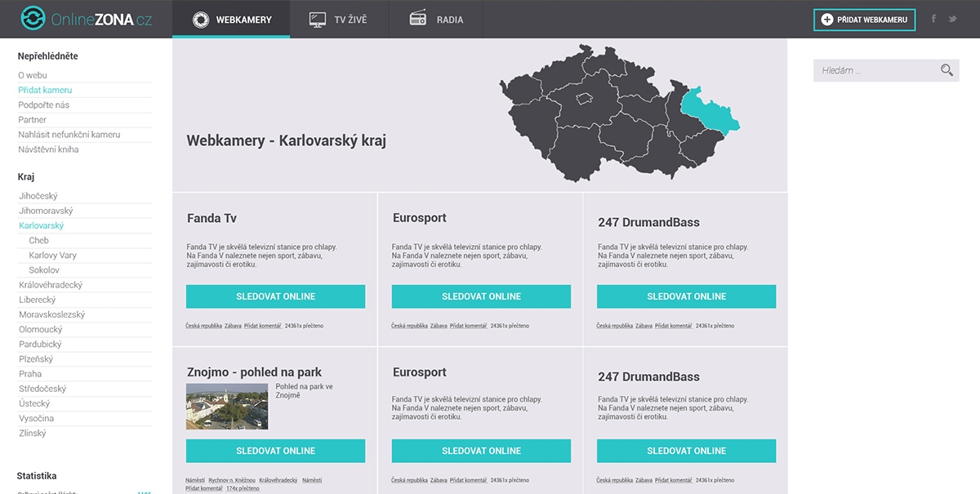Select the Středočeský region
980x494 pixels.
point(42,389)
